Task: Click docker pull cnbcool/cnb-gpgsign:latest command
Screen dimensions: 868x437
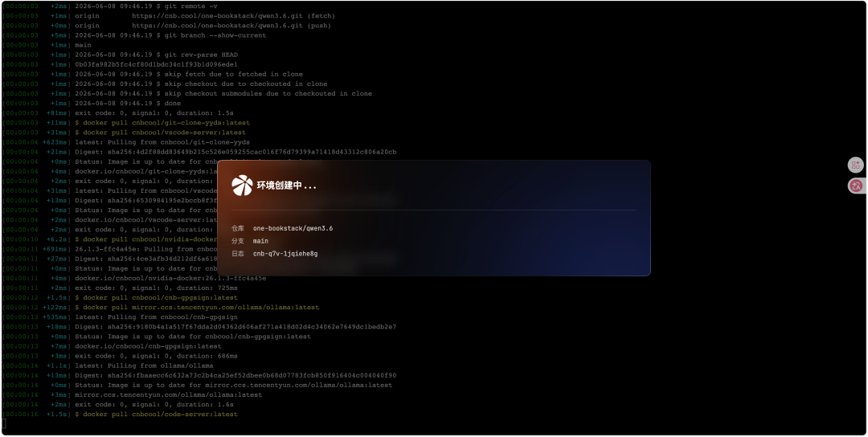Action: click(x=156, y=297)
